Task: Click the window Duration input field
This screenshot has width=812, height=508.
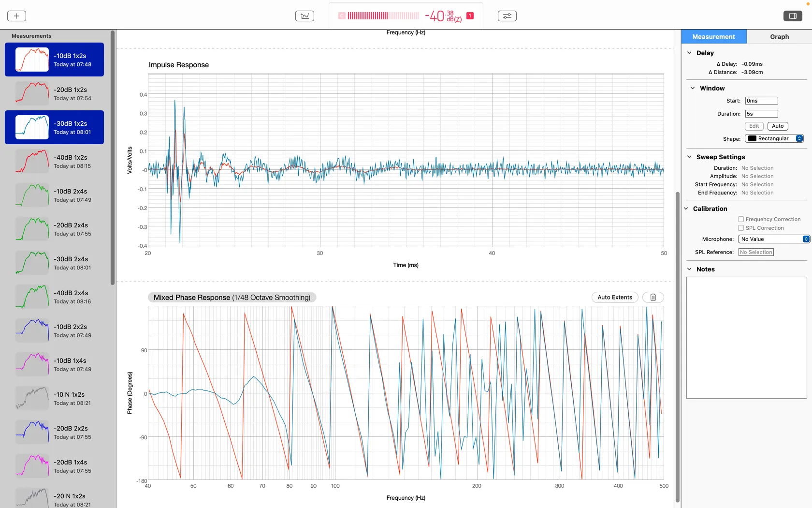Action: tap(761, 114)
